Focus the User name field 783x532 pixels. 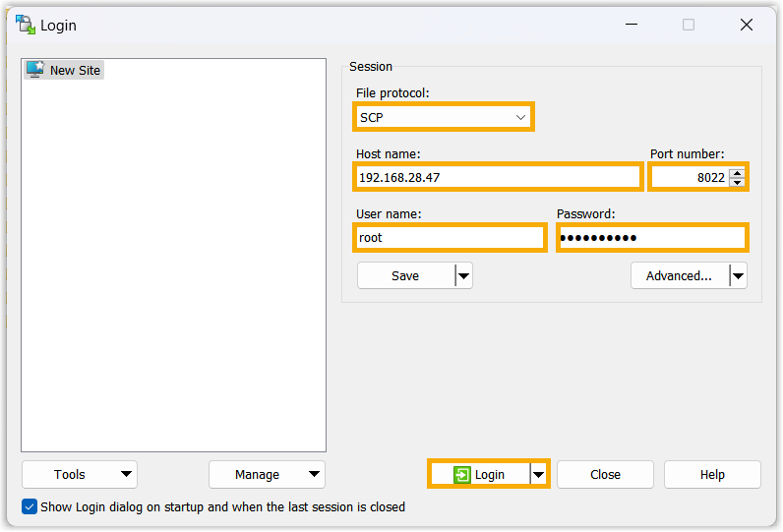[450, 238]
